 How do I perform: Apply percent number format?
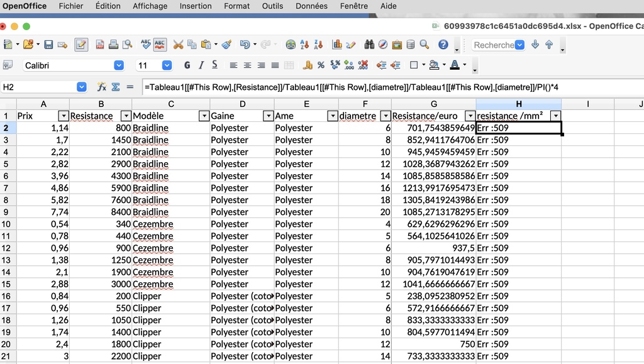[321, 65]
